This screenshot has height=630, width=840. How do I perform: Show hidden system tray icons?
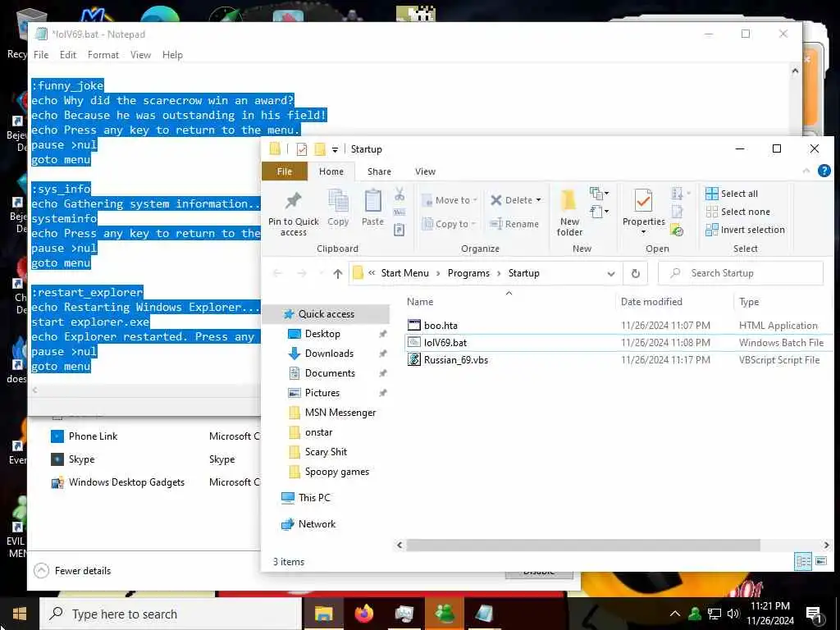[x=675, y=614]
